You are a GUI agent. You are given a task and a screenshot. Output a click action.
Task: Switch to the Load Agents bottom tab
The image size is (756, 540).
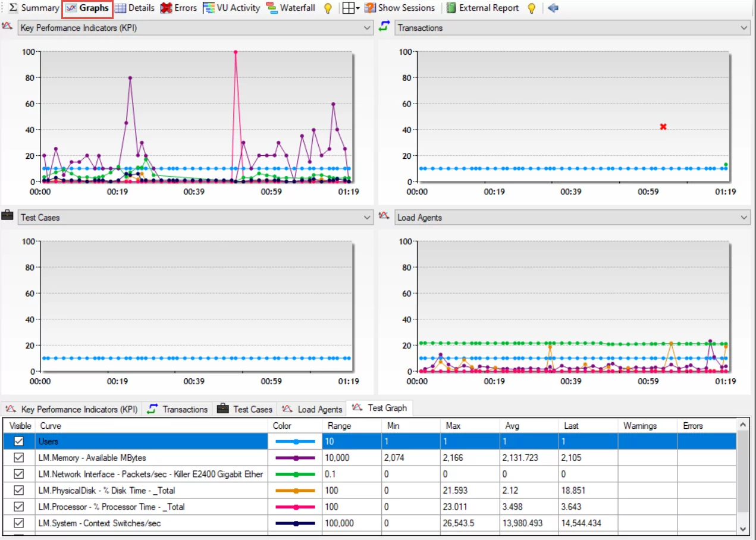[312, 409]
